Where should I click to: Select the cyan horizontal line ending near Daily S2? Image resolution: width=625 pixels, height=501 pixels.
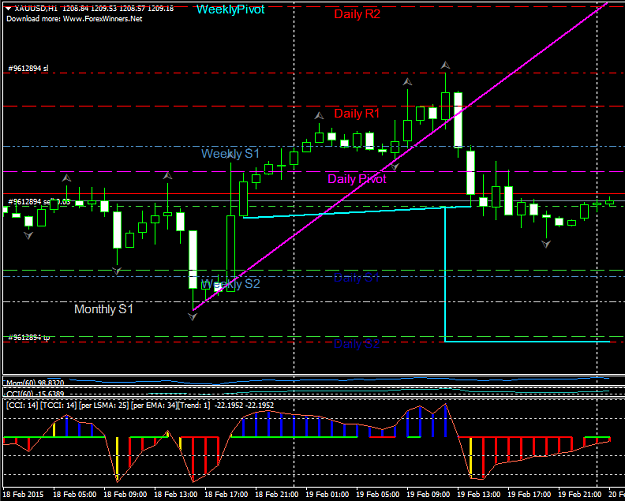coord(527,342)
